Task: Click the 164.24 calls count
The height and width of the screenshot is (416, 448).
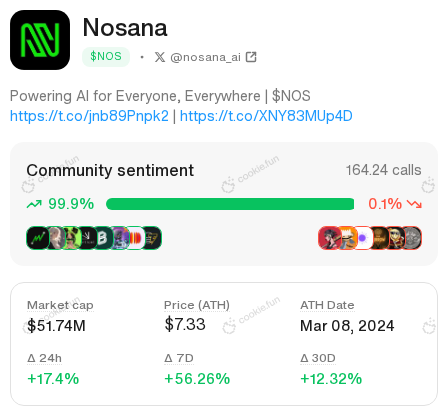Action: pos(383,170)
